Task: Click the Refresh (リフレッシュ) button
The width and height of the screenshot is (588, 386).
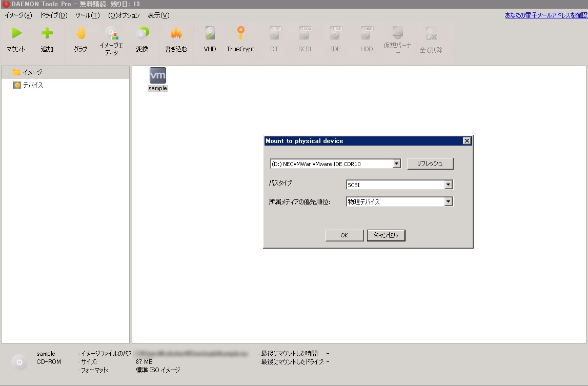Action: click(430, 164)
